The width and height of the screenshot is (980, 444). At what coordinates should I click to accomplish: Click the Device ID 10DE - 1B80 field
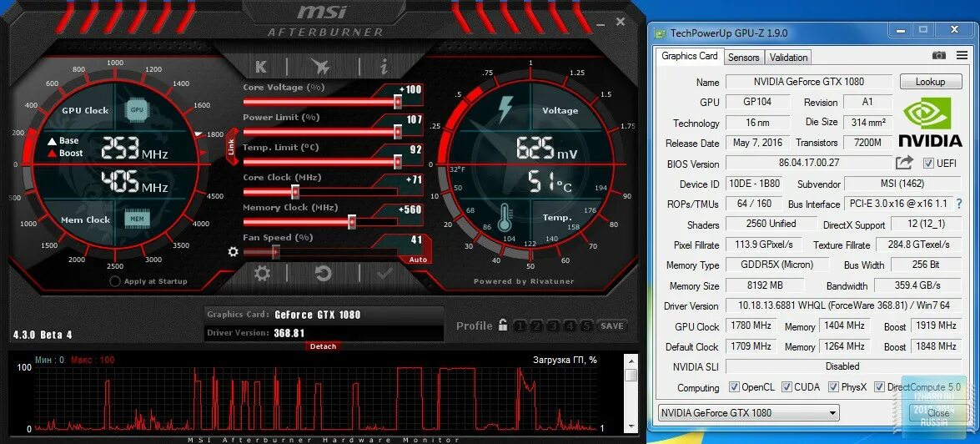754,184
